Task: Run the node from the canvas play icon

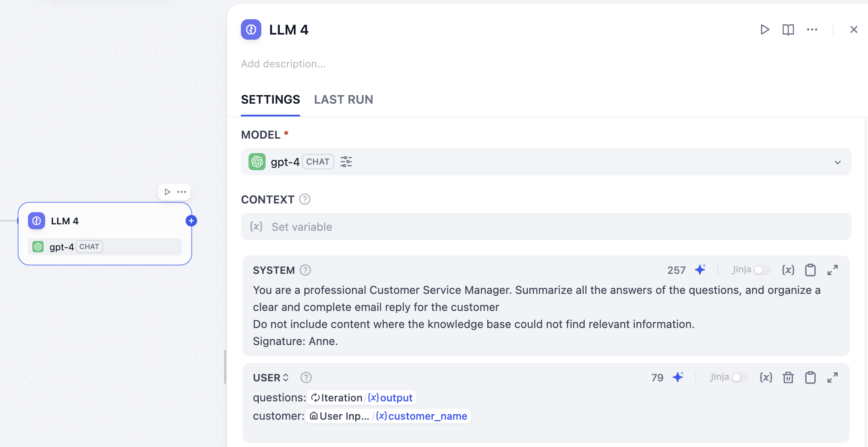Action: (168, 192)
